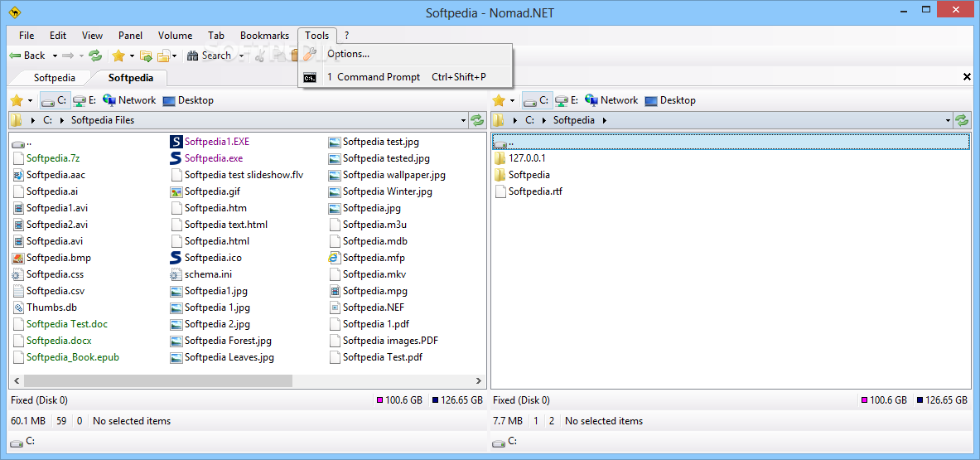This screenshot has height=460, width=980.
Task: Click the left panel's magenta 100.6 GB swatch
Action: [x=380, y=400]
